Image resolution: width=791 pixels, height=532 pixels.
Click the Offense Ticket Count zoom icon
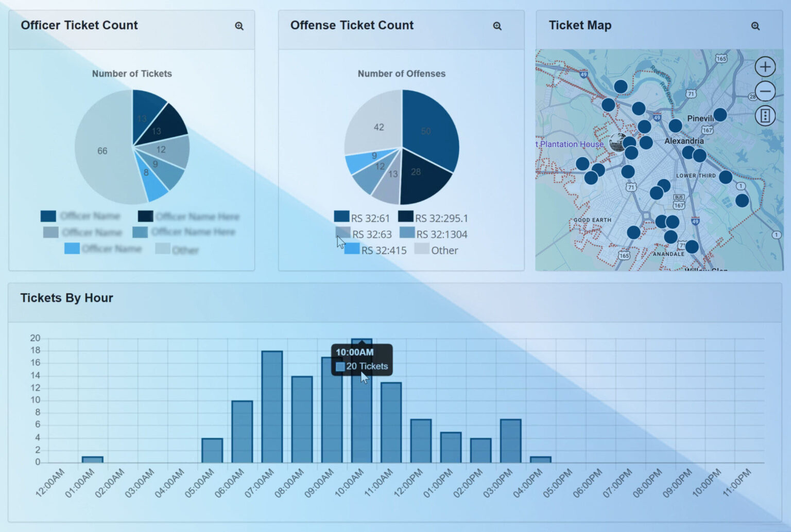tap(497, 26)
